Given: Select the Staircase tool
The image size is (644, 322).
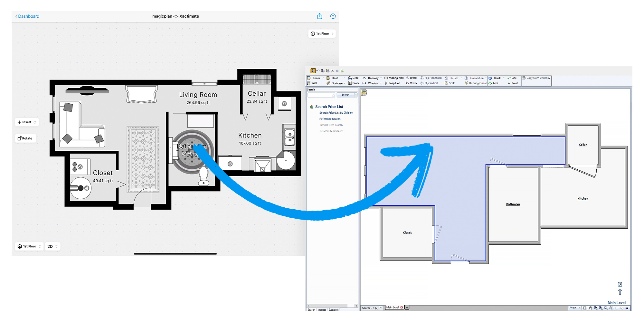Looking at the screenshot, I should (x=335, y=83).
